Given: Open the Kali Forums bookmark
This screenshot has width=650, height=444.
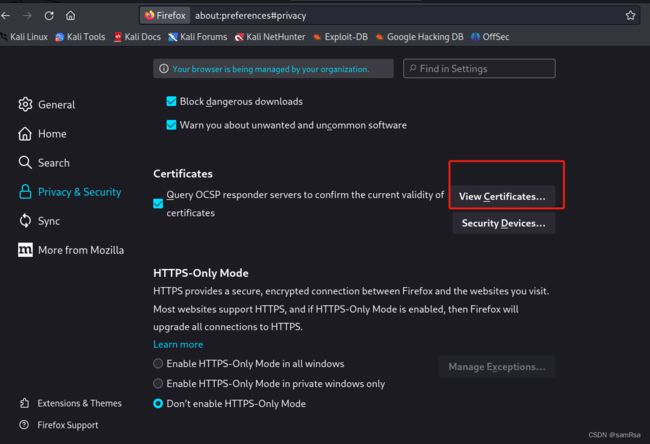Looking at the screenshot, I should click(x=198, y=37).
